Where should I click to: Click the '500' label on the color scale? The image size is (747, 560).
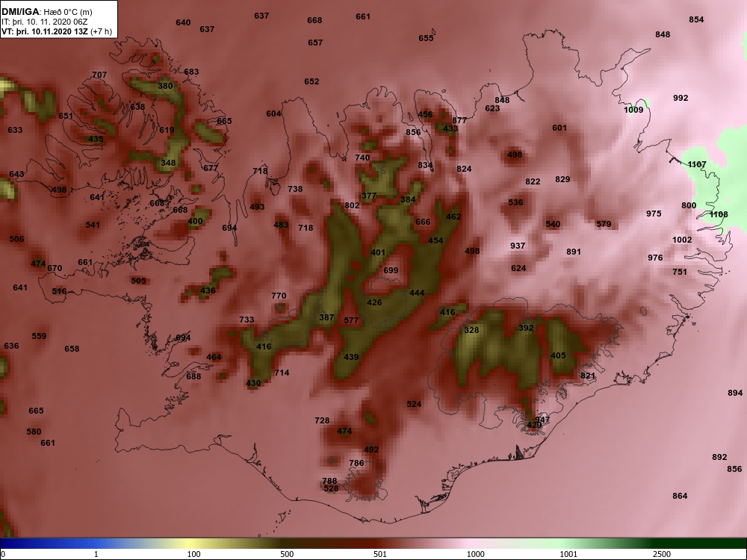[287, 554]
